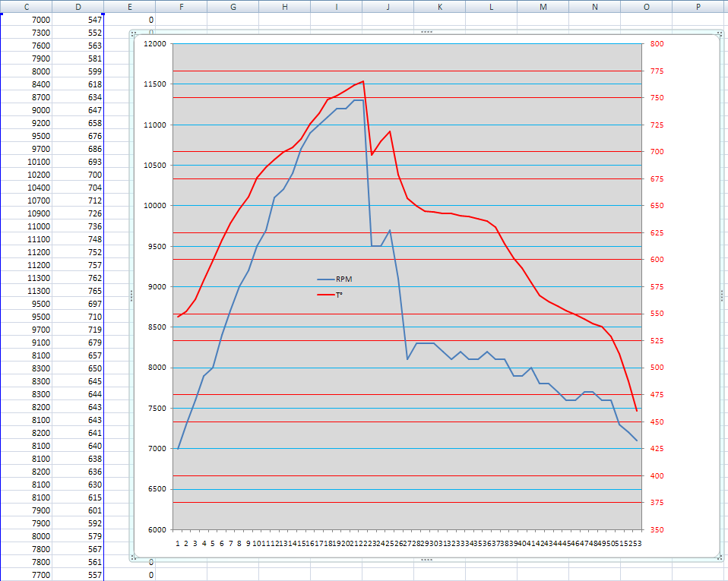Select cell containing 618

point(78,84)
